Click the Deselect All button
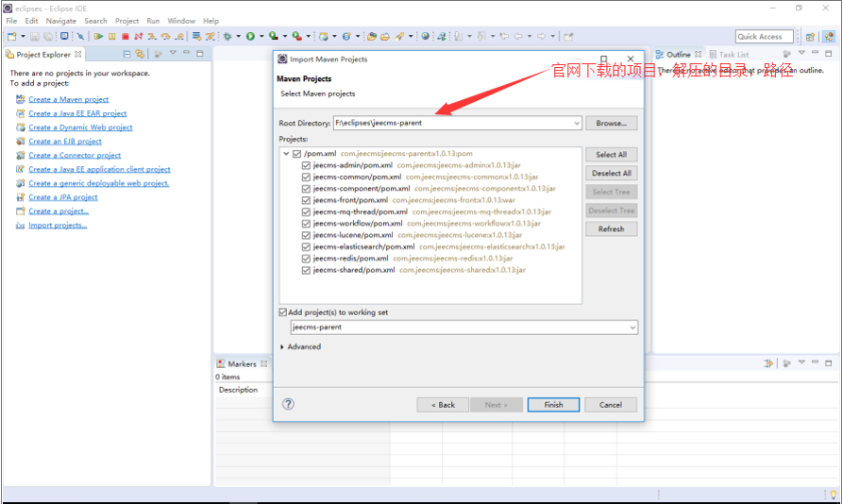Viewport: 843px width, 504px height. (x=612, y=173)
